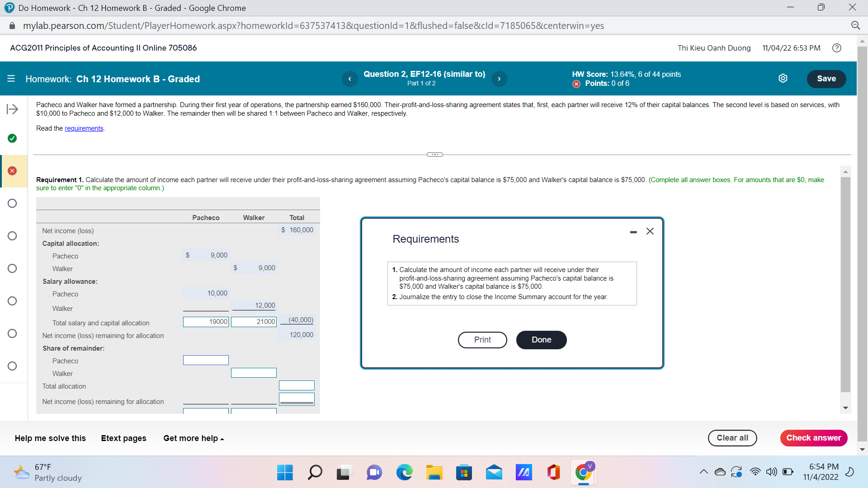Open the hamburger menu beside Homework
The height and width of the screenshot is (488, 868).
(x=11, y=79)
